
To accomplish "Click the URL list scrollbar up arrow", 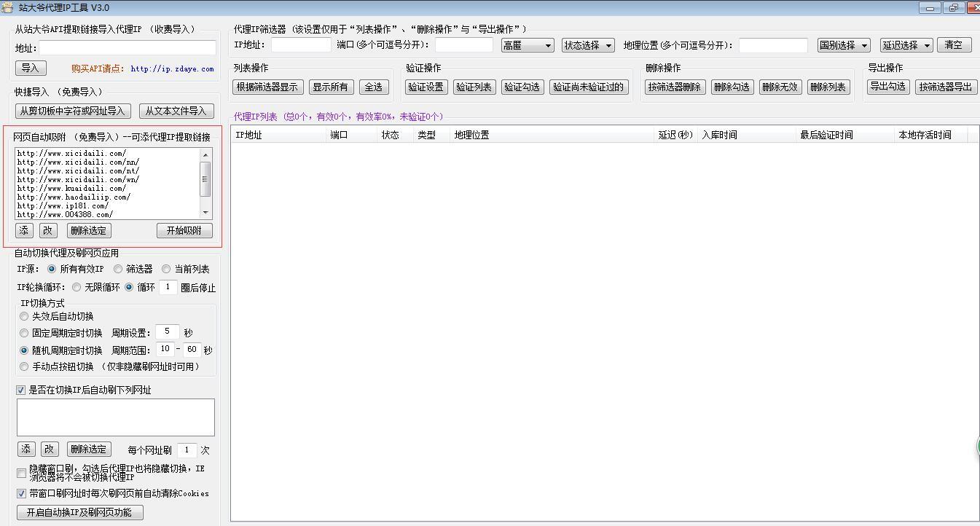I will click(205, 154).
